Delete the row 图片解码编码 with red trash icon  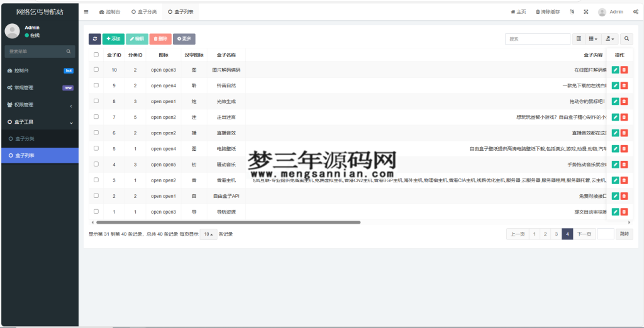pos(624,70)
